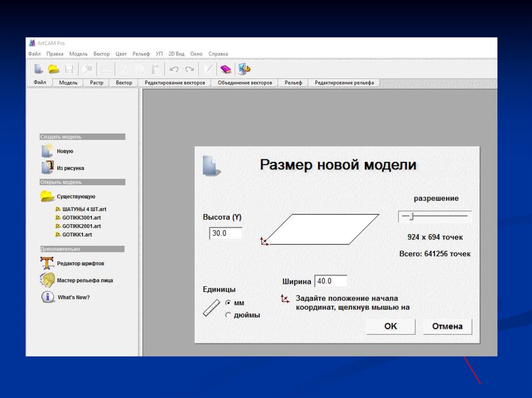
Task: Open the Файл menu
Action: [x=34, y=54]
